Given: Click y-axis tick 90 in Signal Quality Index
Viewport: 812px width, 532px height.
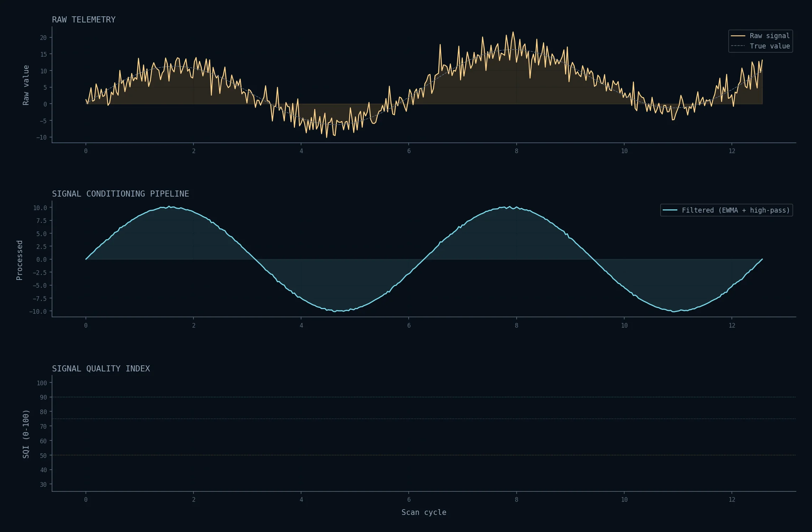Looking at the screenshot, I should coord(43,397).
